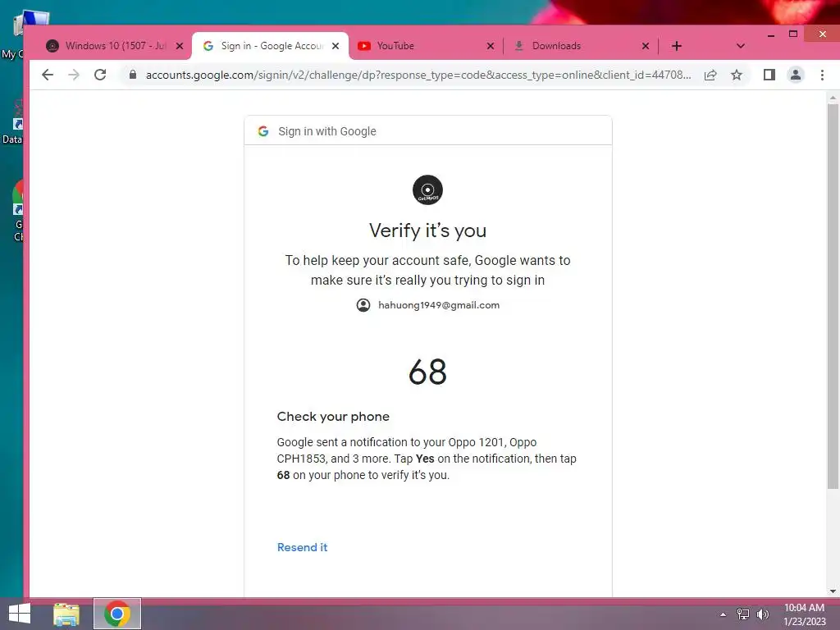Close the Sign in Google tab
Screen dimensions: 840x630
click(x=336, y=46)
